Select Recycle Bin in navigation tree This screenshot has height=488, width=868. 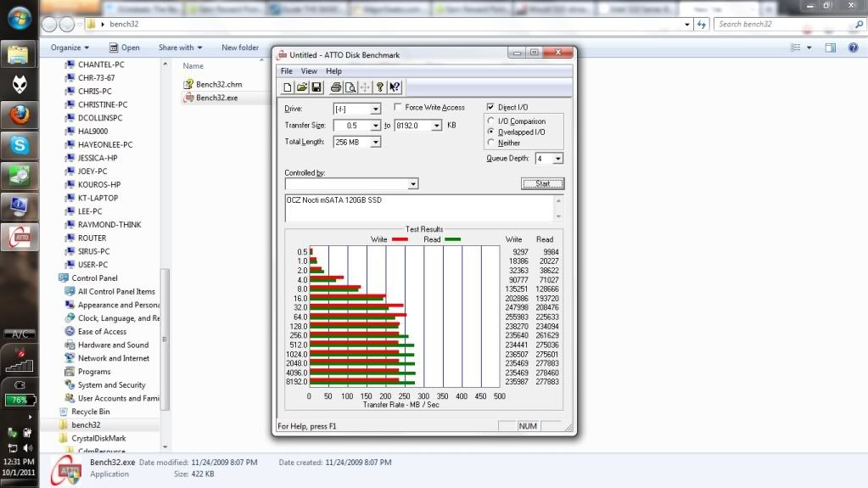coord(90,412)
